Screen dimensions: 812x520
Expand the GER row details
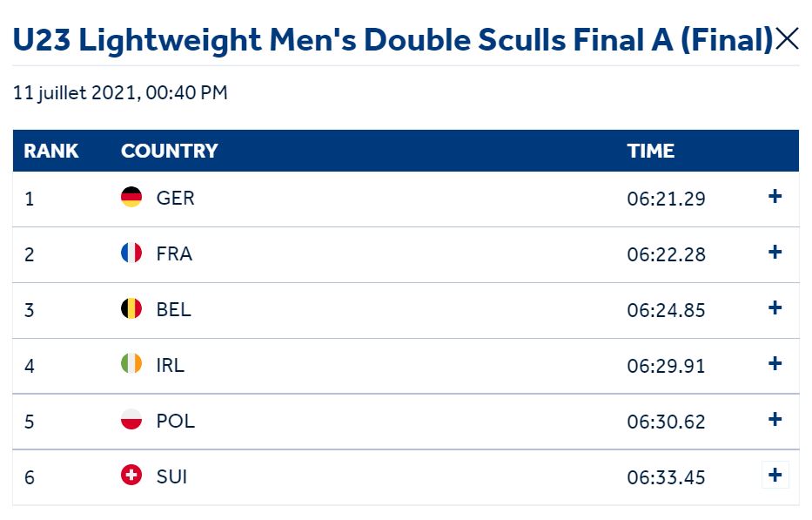click(775, 197)
